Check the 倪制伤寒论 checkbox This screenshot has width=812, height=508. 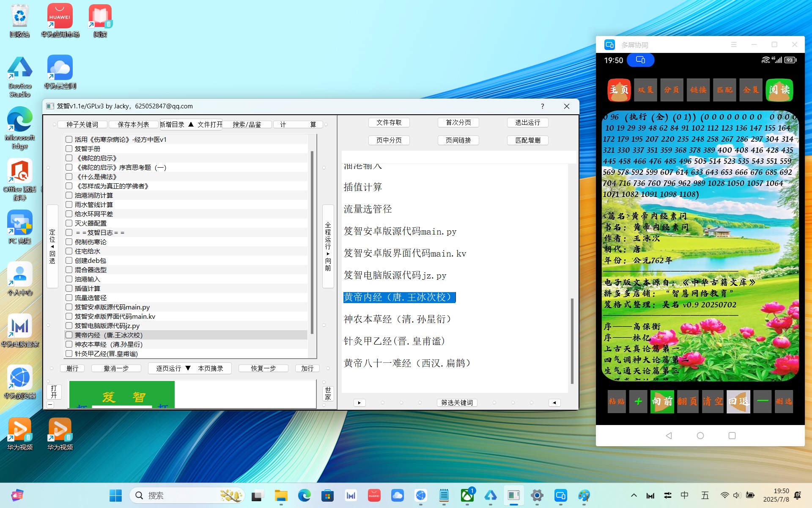(69, 242)
